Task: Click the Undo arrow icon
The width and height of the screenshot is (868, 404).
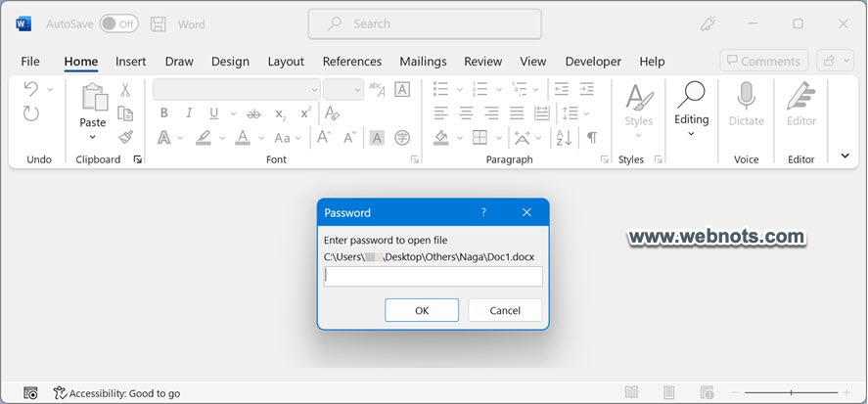Action: click(x=31, y=89)
